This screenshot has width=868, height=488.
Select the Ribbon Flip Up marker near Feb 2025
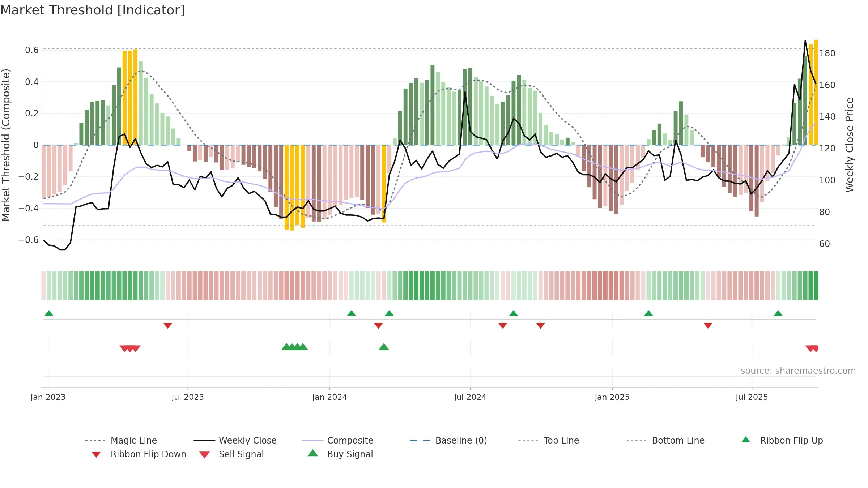click(649, 313)
